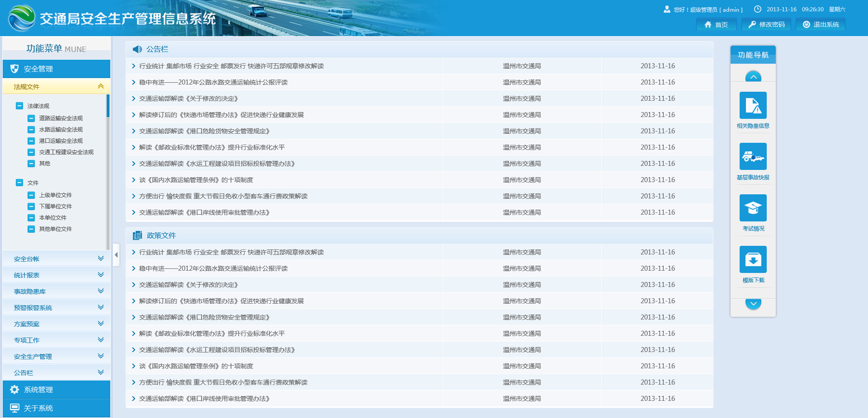868x418 pixels.
Task: Open 模版下载 download icon
Action: click(x=753, y=259)
